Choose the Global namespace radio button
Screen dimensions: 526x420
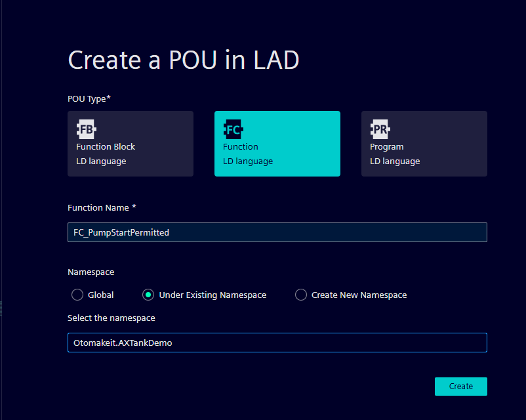[x=77, y=295]
